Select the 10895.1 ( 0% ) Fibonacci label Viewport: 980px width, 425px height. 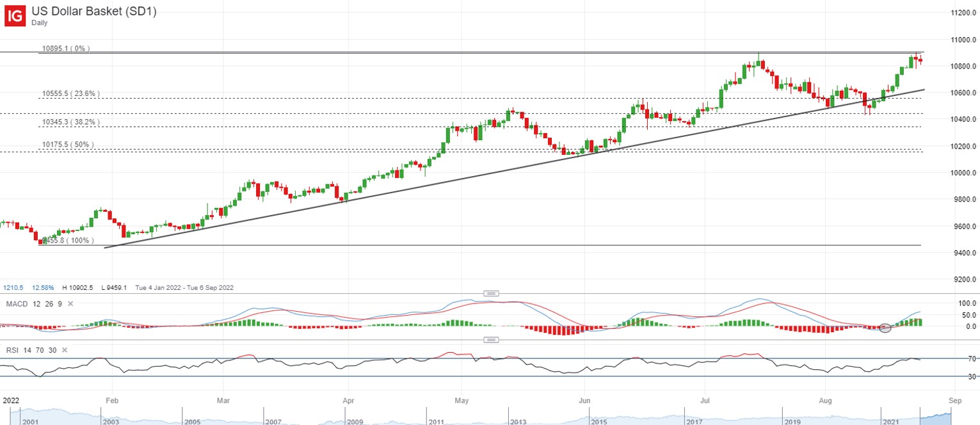pos(66,49)
